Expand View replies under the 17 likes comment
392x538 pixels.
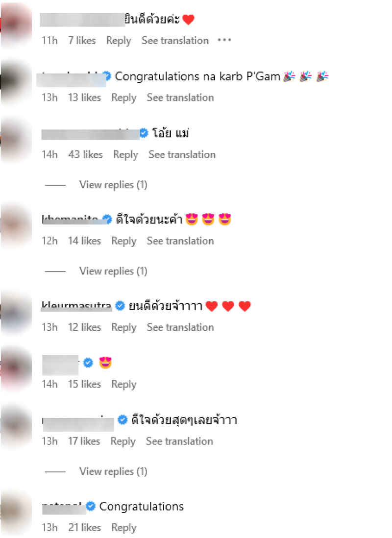(x=113, y=471)
